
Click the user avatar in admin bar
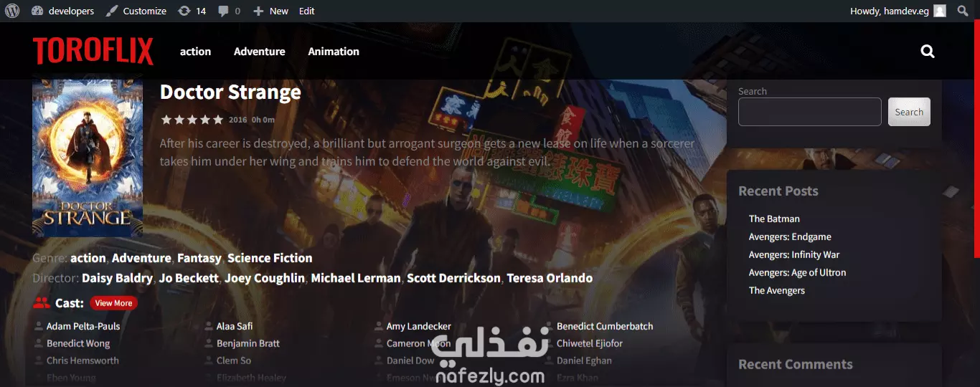tap(940, 11)
